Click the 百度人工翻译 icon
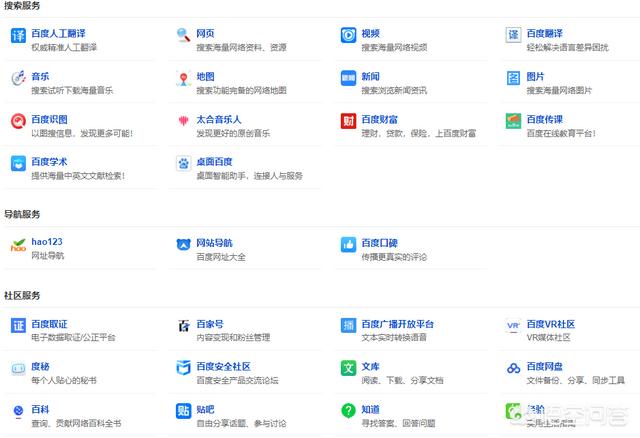This screenshot has height=438, width=640. (x=18, y=36)
